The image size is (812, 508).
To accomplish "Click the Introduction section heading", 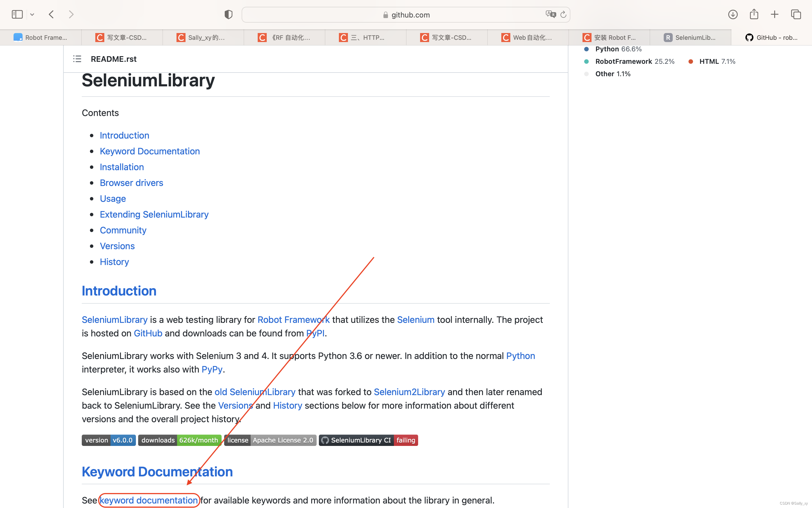I will point(119,291).
